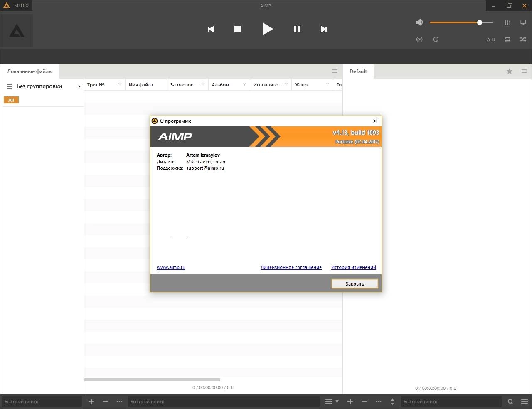The image size is (532, 409).
Task: Open filter for Альбом column
Action: [244, 84]
